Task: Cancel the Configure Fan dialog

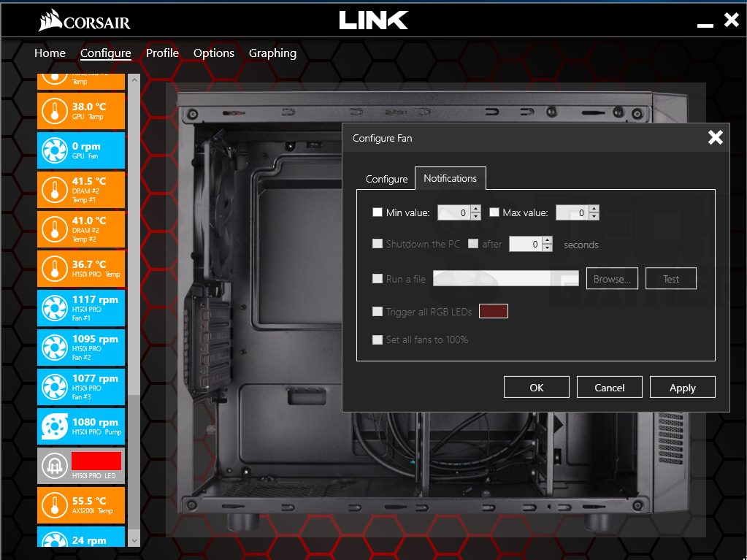Action: [x=609, y=387]
